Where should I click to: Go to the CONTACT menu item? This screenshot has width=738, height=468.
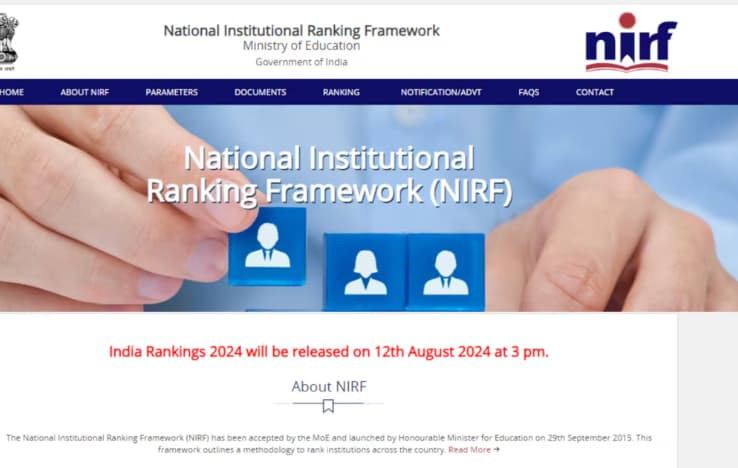pos(594,92)
